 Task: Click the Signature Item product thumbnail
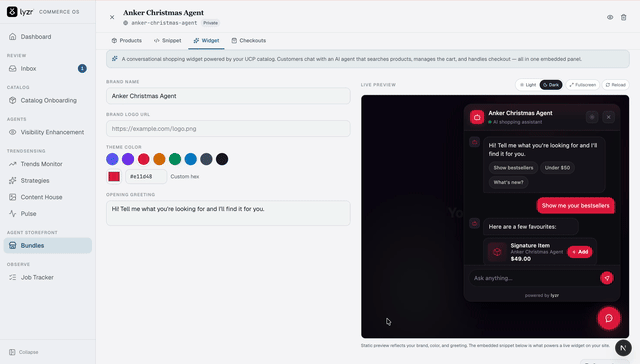pos(497,252)
